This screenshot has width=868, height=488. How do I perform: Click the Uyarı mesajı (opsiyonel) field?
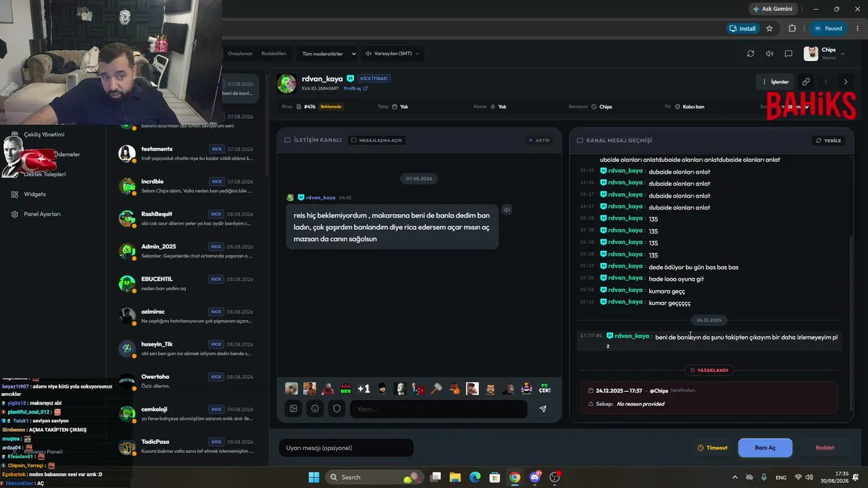346,448
